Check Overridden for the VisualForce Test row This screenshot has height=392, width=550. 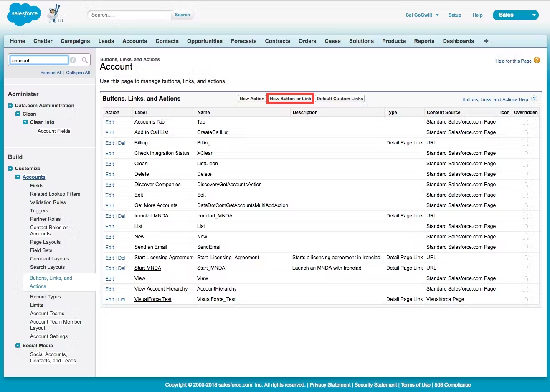click(x=526, y=299)
